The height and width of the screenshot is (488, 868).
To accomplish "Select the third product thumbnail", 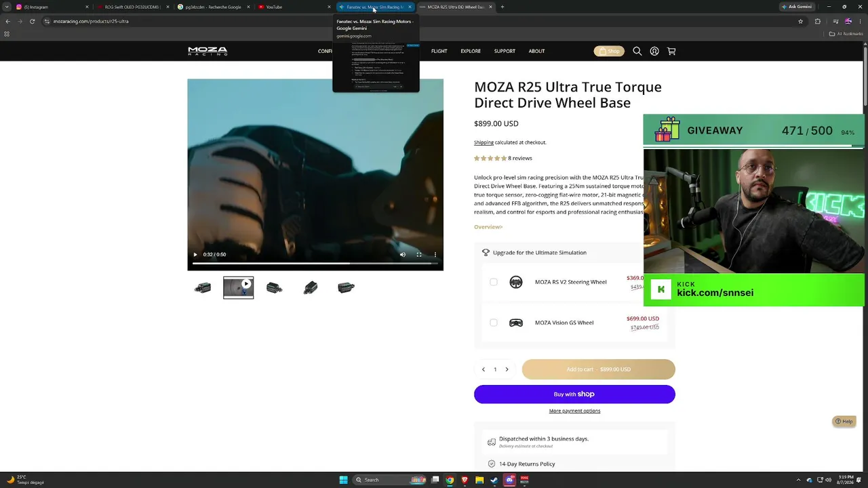I will (275, 288).
